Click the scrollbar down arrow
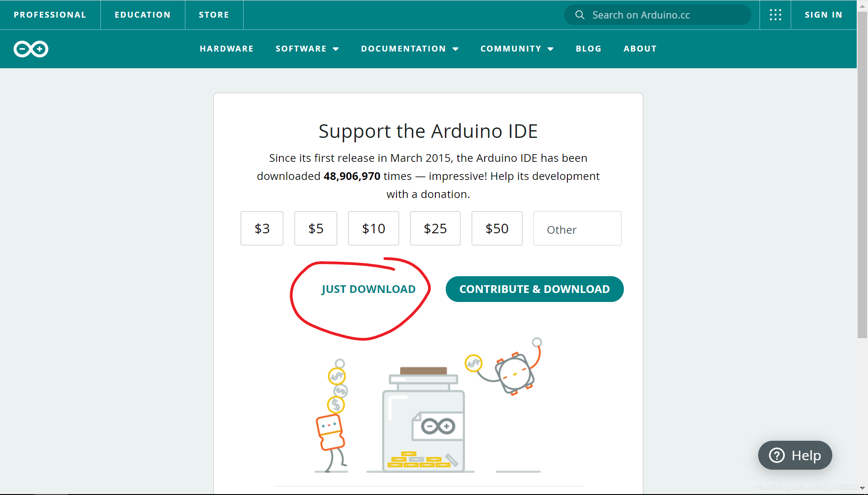The image size is (868, 495). [x=862, y=488]
